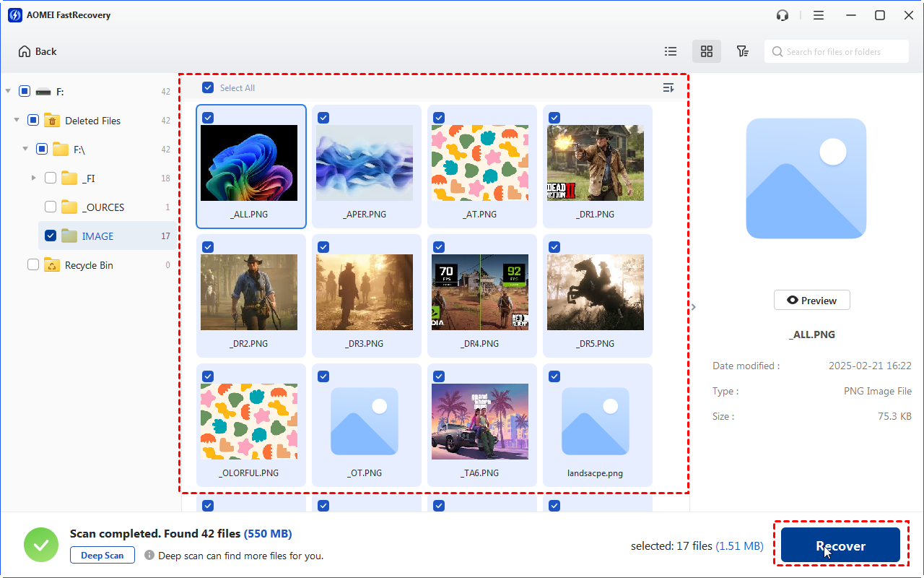Click the AOMEI FastRecovery app logo
Viewport: 924px width, 578px height.
15,15
